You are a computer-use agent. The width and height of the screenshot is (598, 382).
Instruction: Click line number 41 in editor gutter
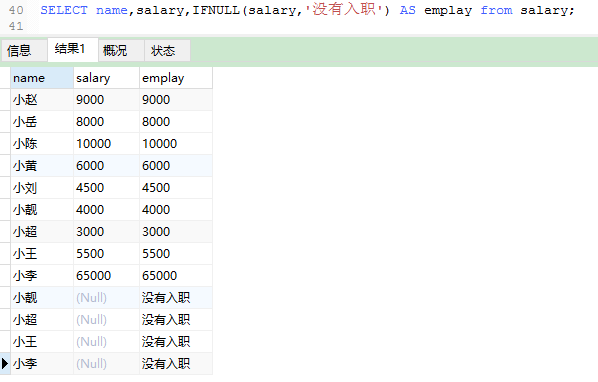click(16, 26)
